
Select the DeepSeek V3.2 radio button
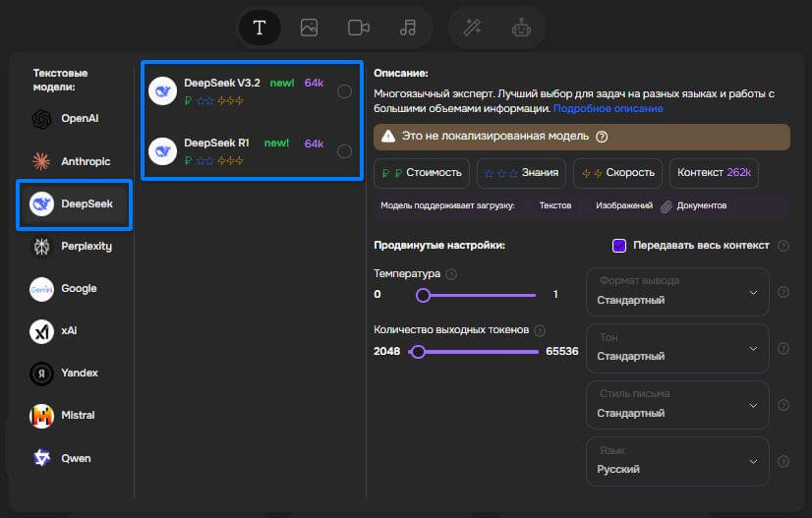(344, 91)
